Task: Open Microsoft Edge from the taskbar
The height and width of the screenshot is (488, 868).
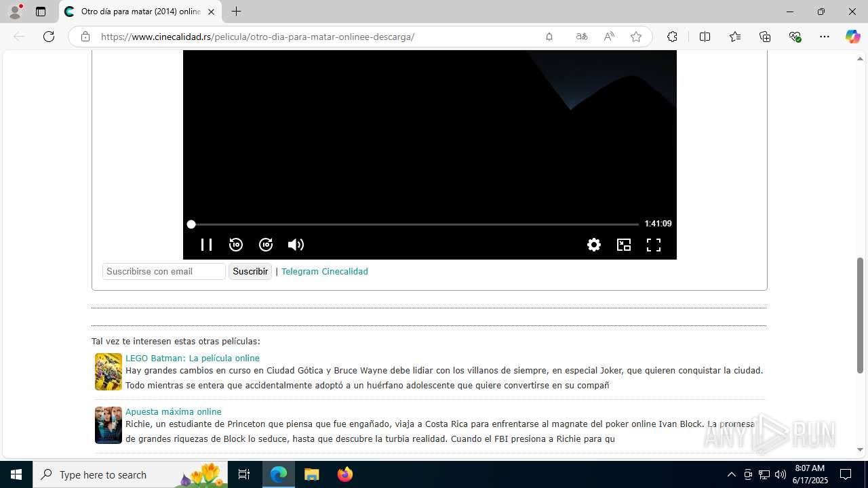Action: pos(279,474)
